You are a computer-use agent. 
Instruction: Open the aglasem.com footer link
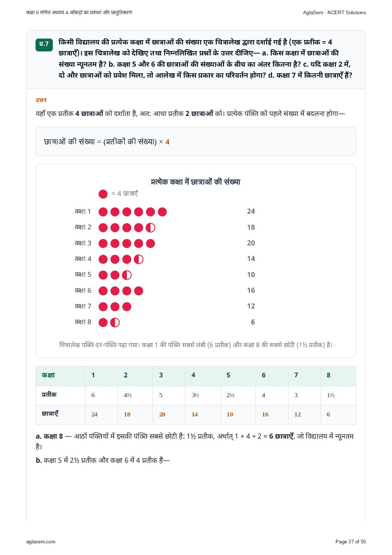[41, 542]
